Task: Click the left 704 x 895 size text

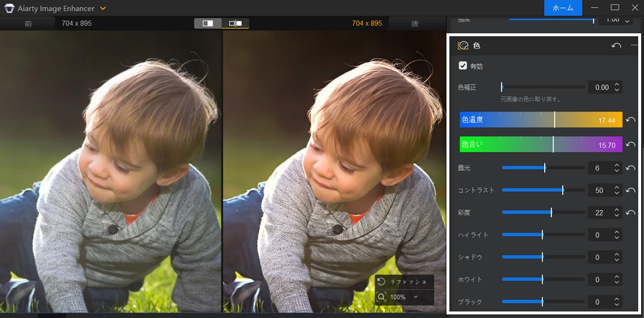Action: [x=77, y=23]
